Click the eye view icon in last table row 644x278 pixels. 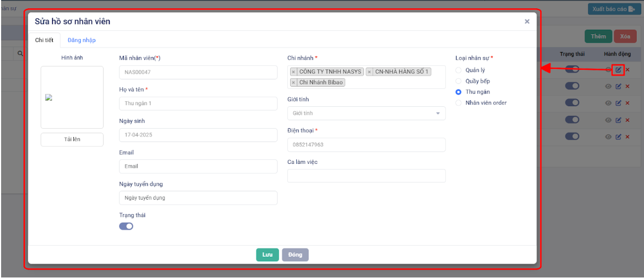click(x=608, y=137)
